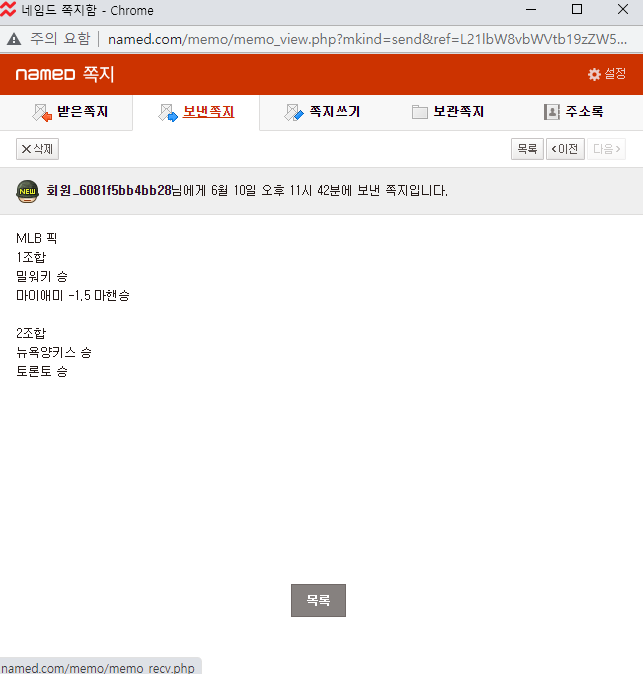Open the 주소록 address book tab
This screenshot has height=674, width=643.
pyautogui.click(x=573, y=112)
